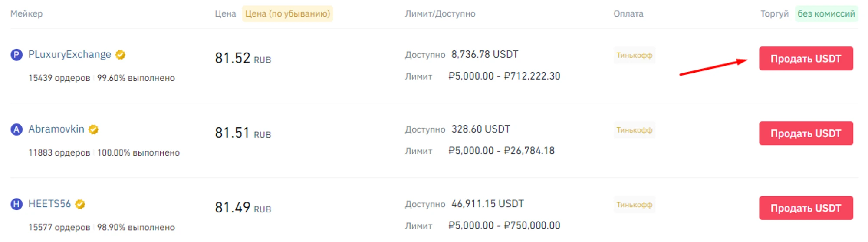The height and width of the screenshot is (242, 868).
Task: Click the 'Лимит/Доступно' column header
Action: (x=440, y=14)
